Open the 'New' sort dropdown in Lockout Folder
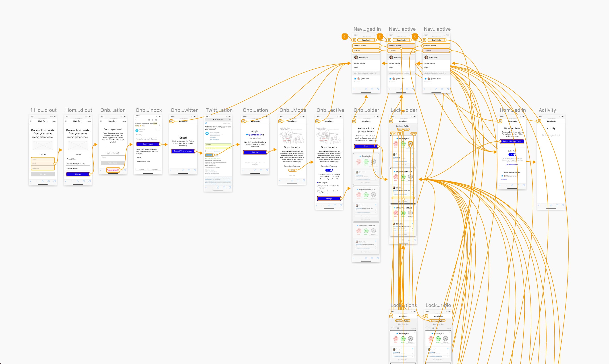The width and height of the screenshot is (609, 364). [393, 133]
